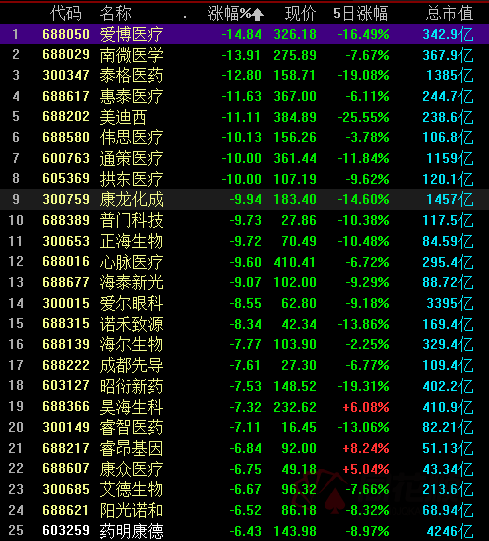Click stock code 300015
Viewport: 489px width, 541px height.
pyautogui.click(x=66, y=303)
